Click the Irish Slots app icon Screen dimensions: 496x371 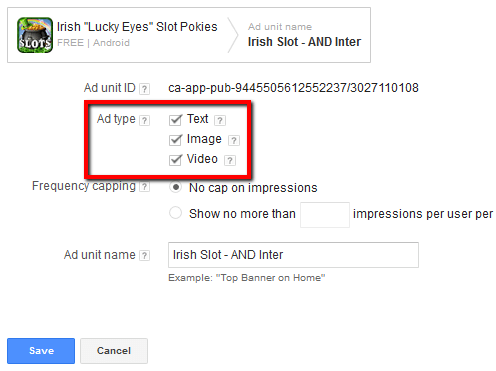pos(35,35)
